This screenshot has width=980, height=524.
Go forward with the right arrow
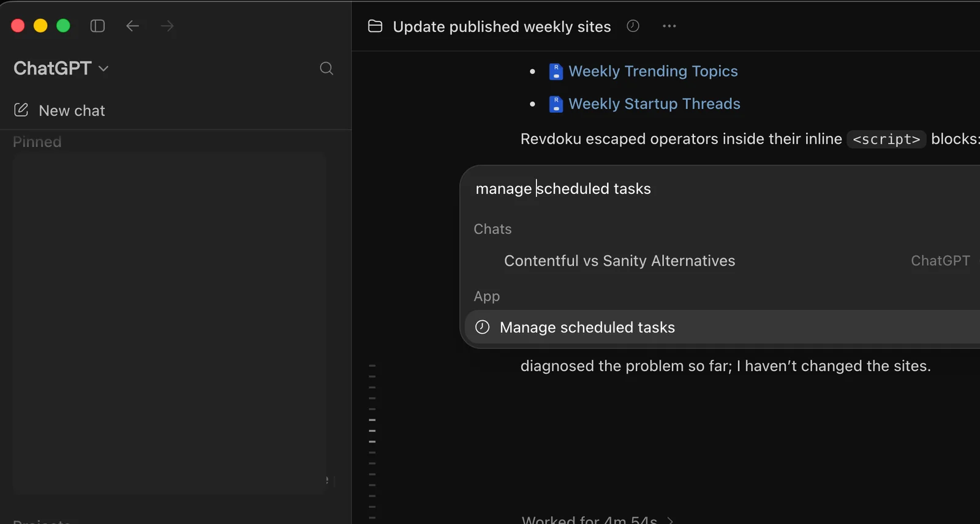pyautogui.click(x=167, y=26)
